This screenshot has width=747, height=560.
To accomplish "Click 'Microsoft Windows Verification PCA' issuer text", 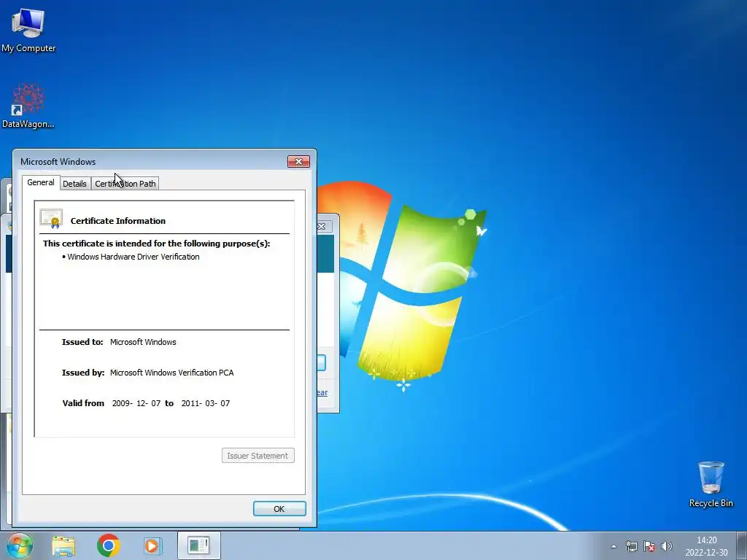I will click(172, 373).
